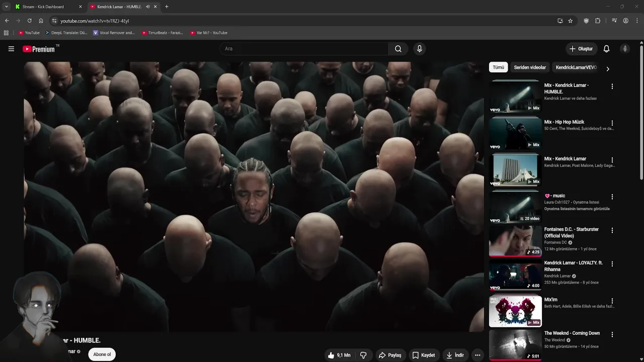This screenshot has width=644, height=362.
Task: Open the TimurBeatz bookmark
Action: [163, 33]
